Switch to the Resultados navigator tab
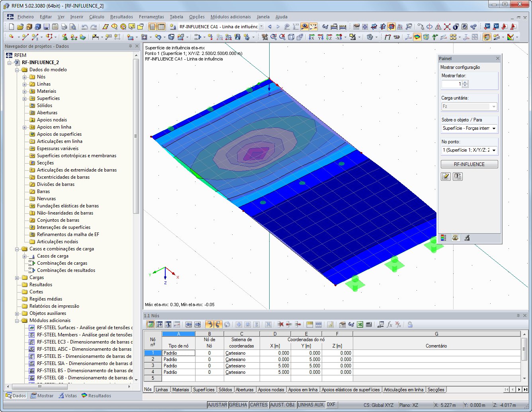The height and width of the screenshot is (412, 532). [x=96, y=396]
